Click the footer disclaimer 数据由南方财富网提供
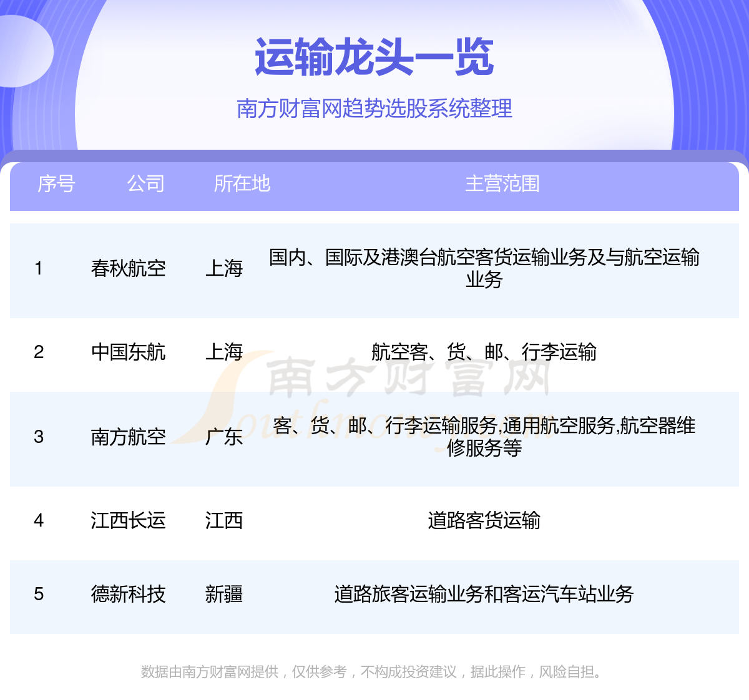Screen dimensions: 749x700 click(210, 672)
